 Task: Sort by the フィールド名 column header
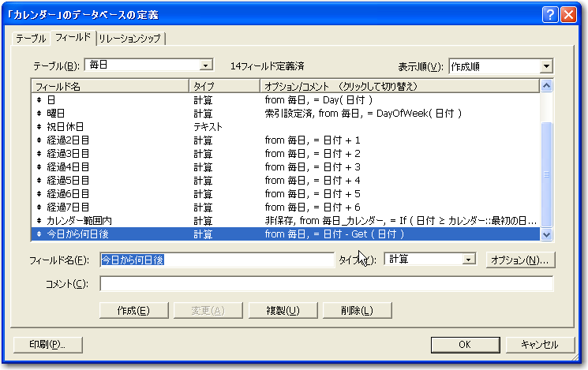click(x=109, y=86)
